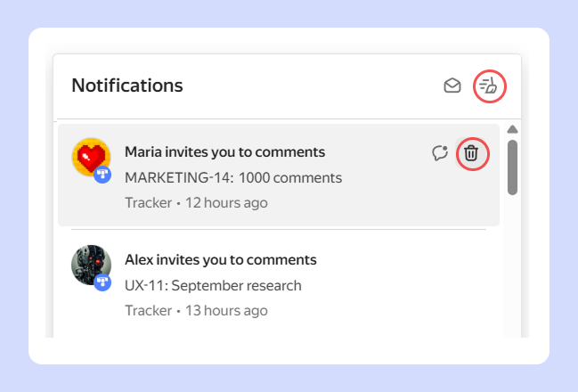Click Alex's robot avatar

pyautogui.click(x=90, y=264)
